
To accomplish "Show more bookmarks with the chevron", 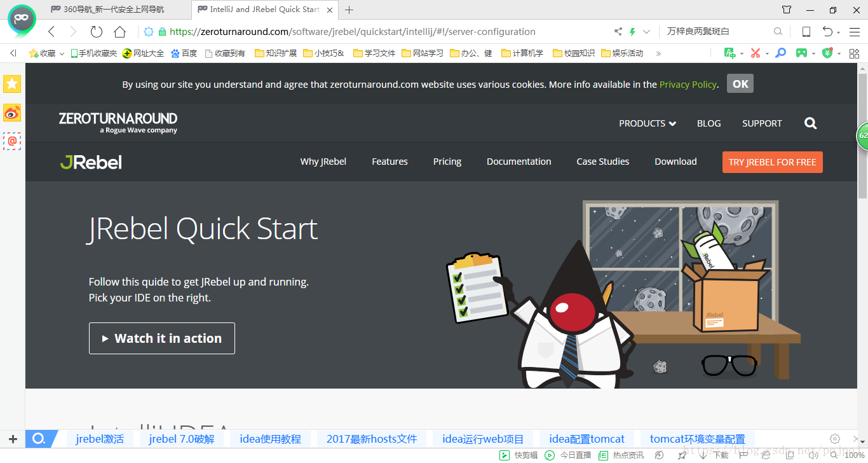I will click(658, 53).
